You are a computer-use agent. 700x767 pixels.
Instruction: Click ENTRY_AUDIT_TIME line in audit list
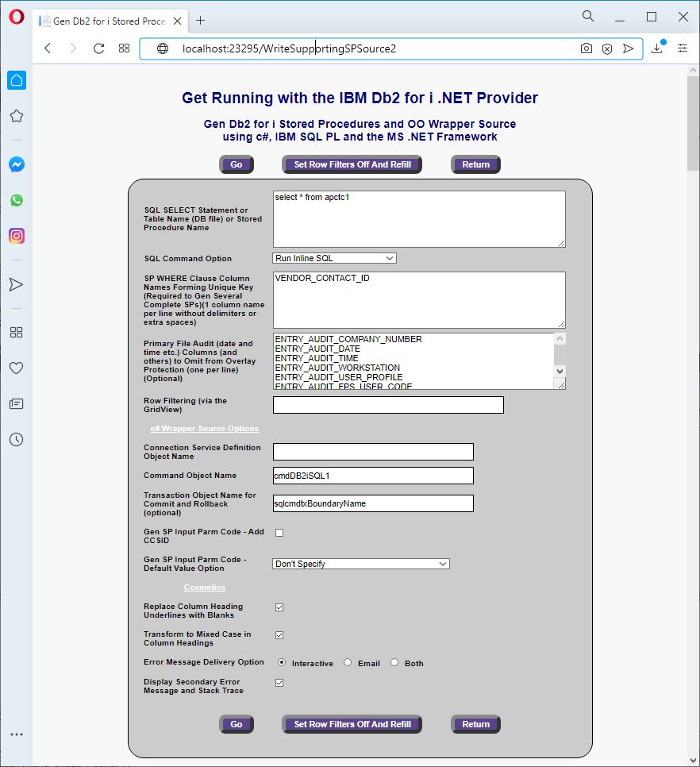[317, 358]
